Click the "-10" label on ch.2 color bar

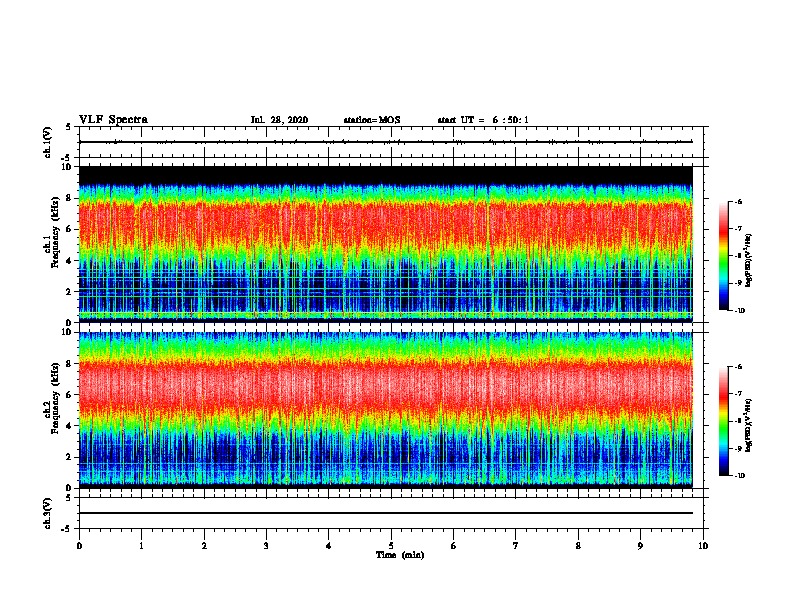(x=740, y=476)
